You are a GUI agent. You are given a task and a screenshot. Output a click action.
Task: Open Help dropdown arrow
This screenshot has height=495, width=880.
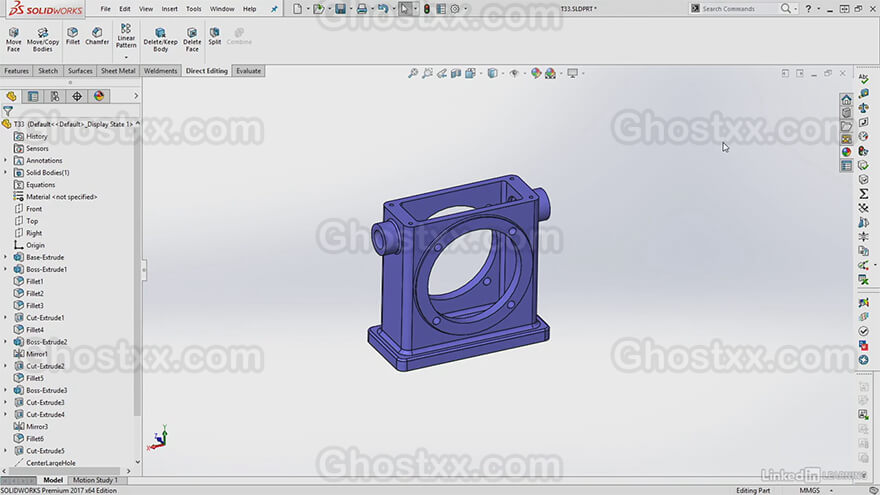[x=818, y=9]
